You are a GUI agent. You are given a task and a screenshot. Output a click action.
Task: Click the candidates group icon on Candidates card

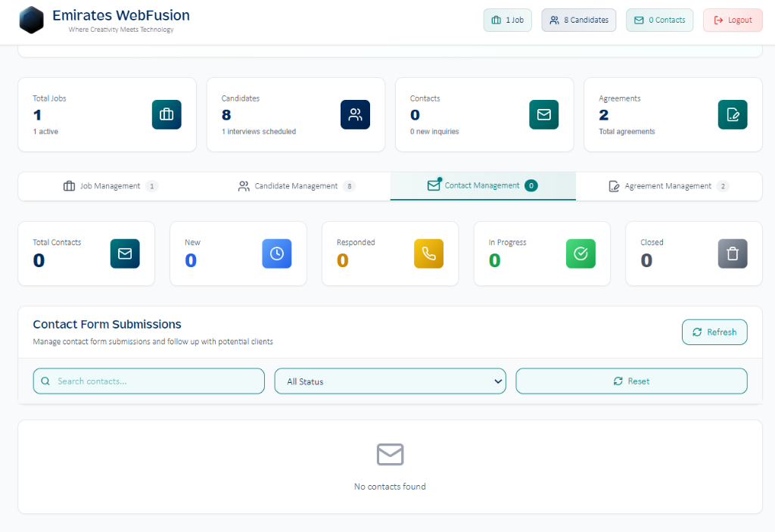[355, 114]
